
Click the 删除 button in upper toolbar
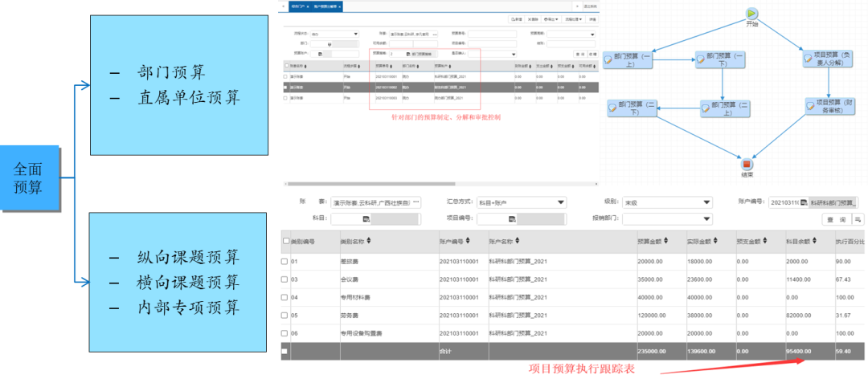(x=533, y=19)
